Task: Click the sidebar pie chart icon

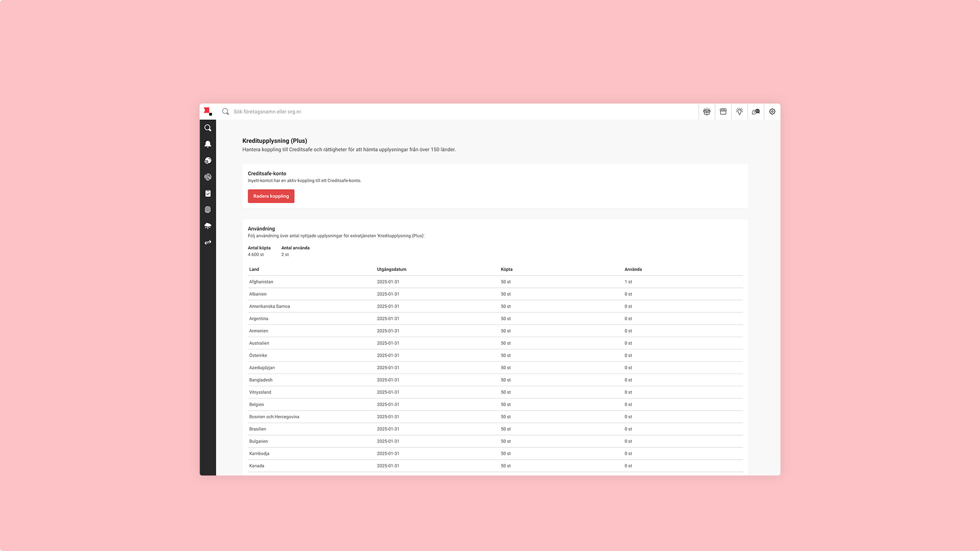Action: click(x=208, y=161)
